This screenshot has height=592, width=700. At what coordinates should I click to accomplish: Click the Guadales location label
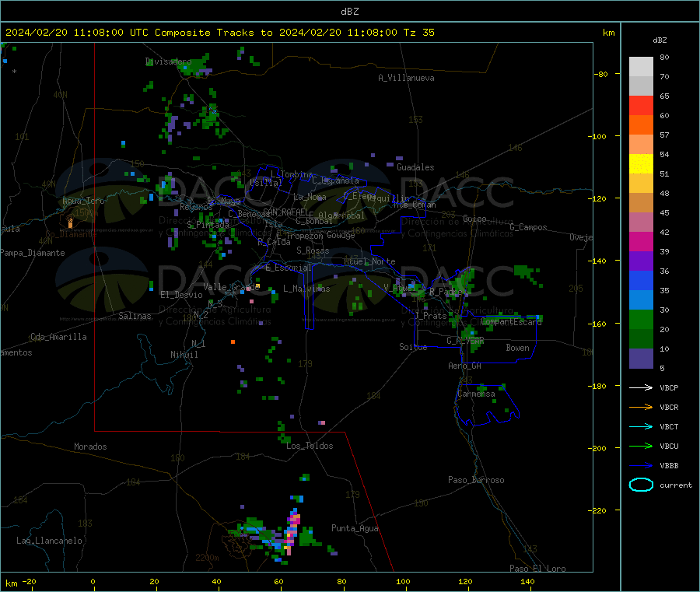415,167
